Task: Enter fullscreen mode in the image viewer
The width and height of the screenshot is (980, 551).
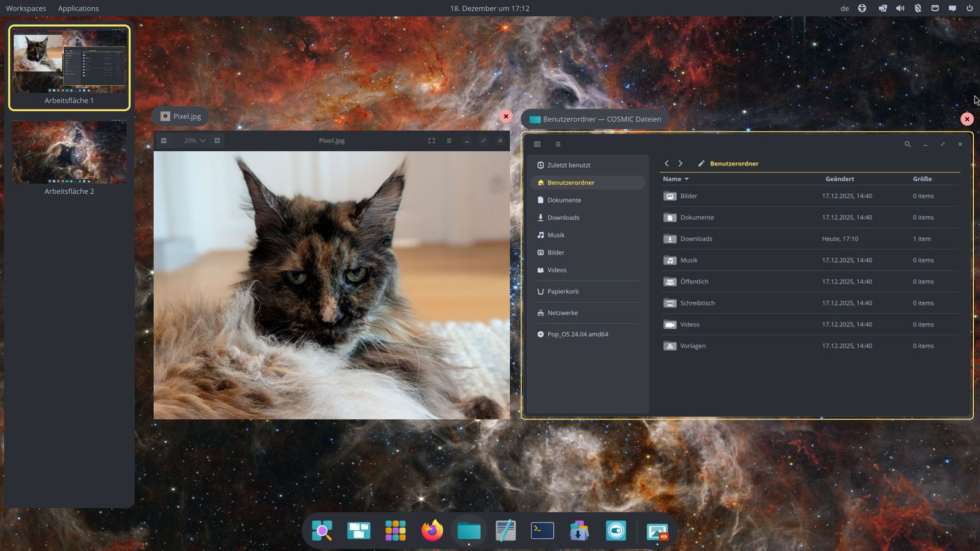Action: pyautogui.click(x=431, y=140)
